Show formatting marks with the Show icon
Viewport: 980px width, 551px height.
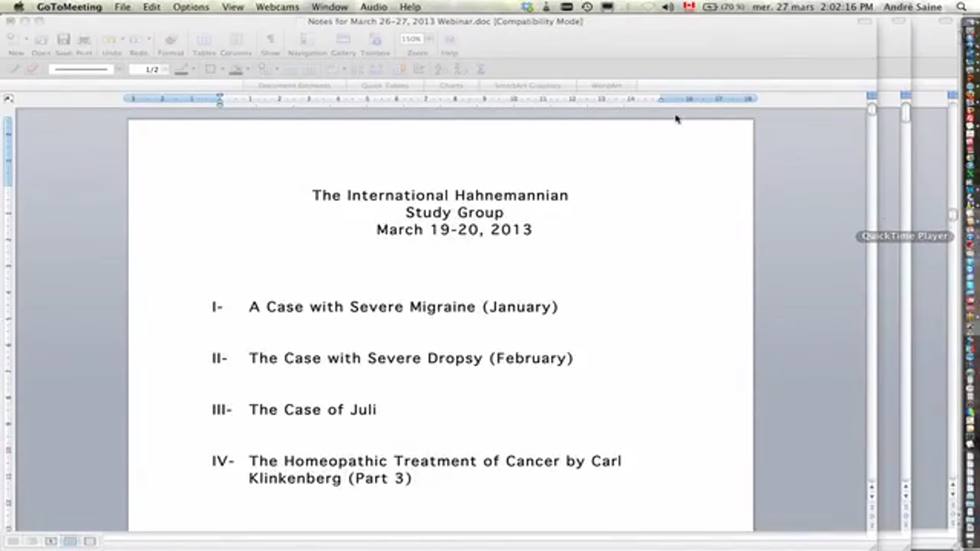click(271, 39)
